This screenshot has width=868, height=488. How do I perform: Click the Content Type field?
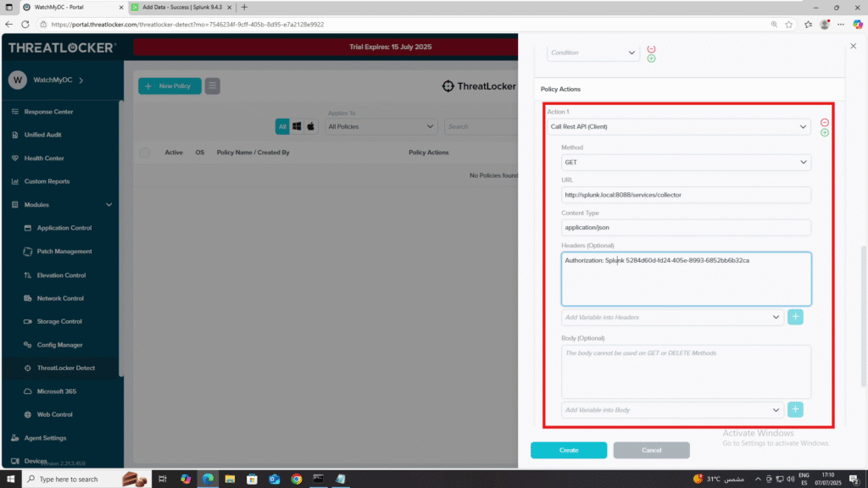coord(686,227)
